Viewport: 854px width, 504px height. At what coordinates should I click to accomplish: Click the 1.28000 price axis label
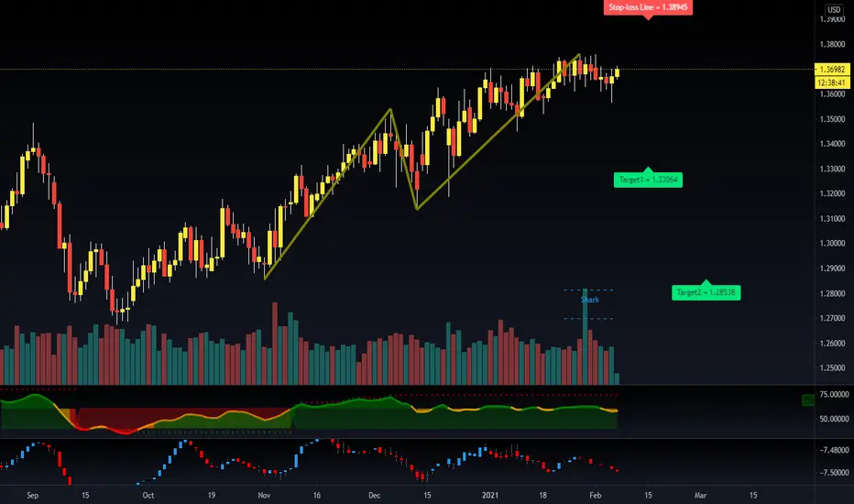(x=833, y=293)
